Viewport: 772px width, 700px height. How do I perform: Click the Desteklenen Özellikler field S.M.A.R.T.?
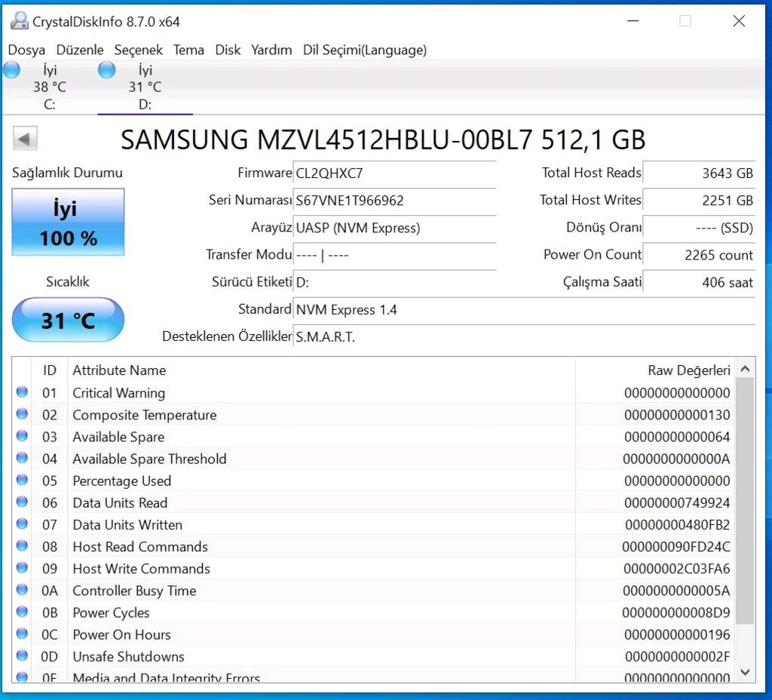pyautogui.click(x=524, y=337)
